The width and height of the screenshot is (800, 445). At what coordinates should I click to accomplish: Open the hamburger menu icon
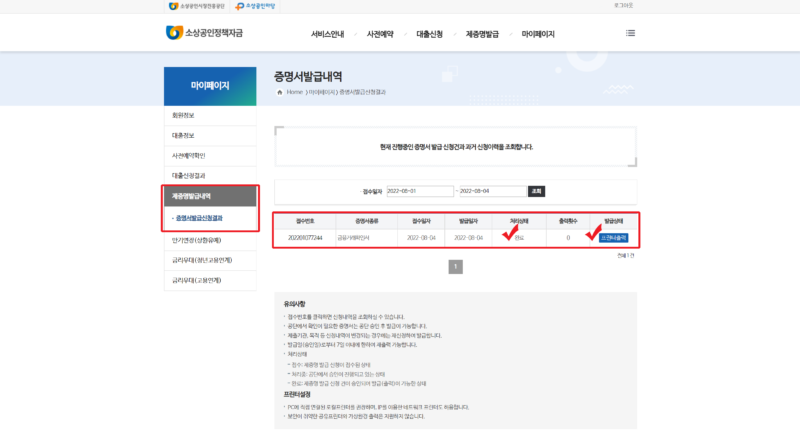click(x=631, y=33)
